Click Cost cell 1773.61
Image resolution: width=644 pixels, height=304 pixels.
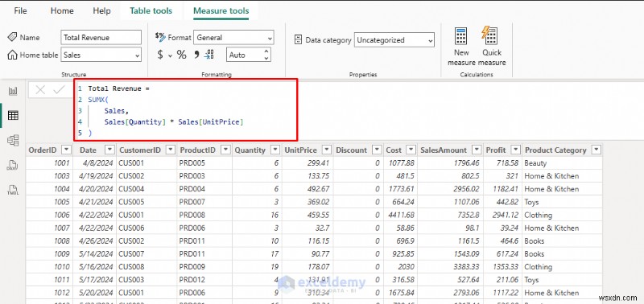point(400,189)
